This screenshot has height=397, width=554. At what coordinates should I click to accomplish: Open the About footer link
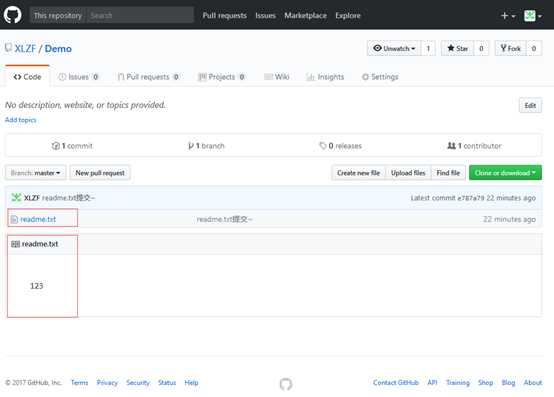(x=532, y=383)
